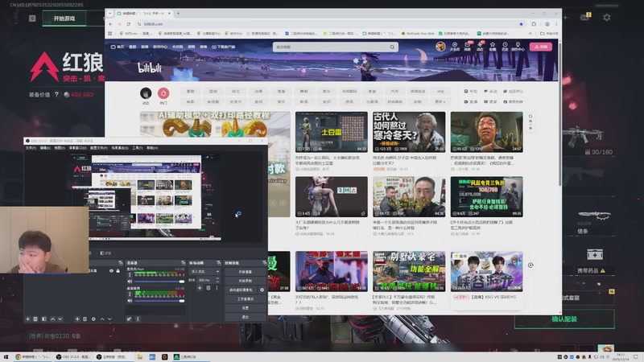This screenshot has height=362, width=644.
Task: Open Mic/Aux channel three-dot options
Action: (130, 275)
